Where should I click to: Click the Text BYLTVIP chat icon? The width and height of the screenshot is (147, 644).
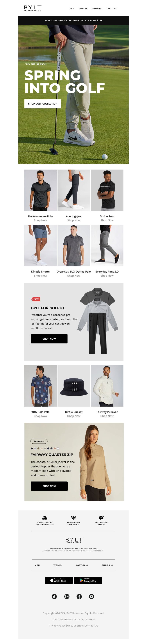pyautogui.click(x=101, y=518)
